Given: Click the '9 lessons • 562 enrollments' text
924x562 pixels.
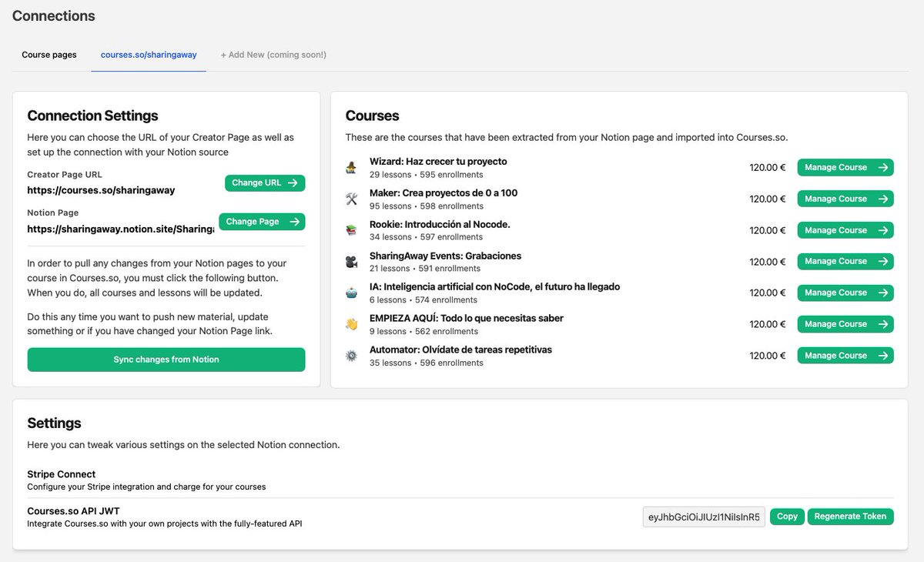Looking at the screenshot, I should tap(423, 332).
